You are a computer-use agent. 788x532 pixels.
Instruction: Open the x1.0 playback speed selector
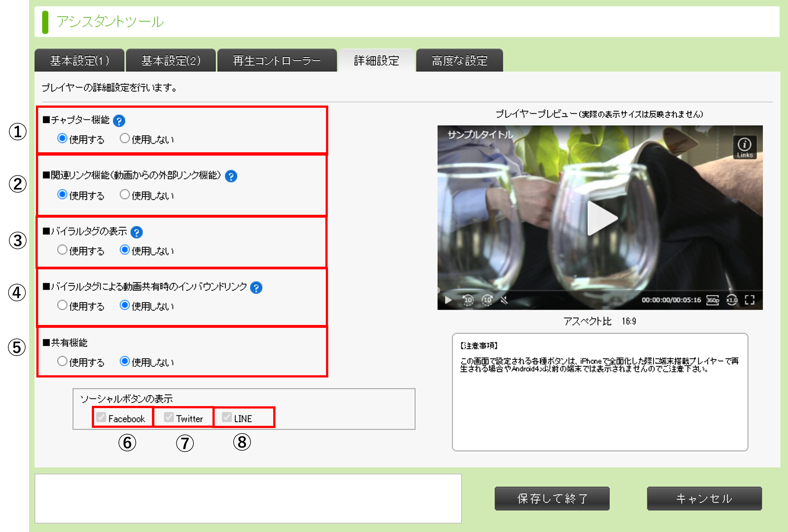point(732,300)
